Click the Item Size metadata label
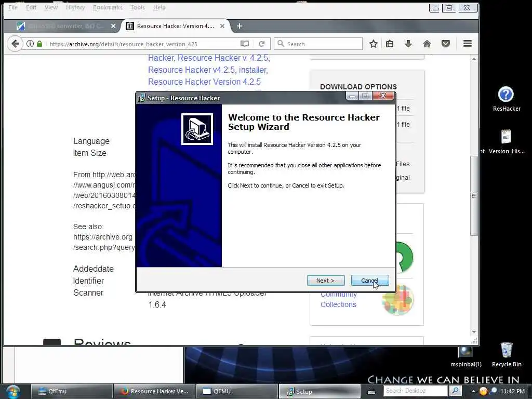532x399 pixels. tap(90, 153)
